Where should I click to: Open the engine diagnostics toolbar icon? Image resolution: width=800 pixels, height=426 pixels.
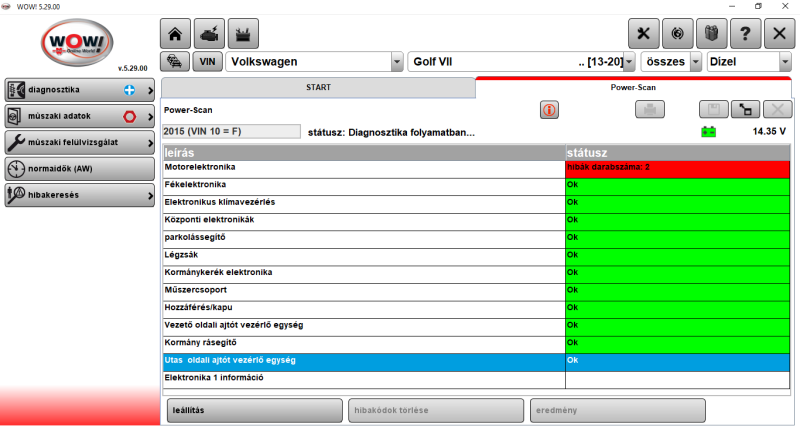coord(209,34)
